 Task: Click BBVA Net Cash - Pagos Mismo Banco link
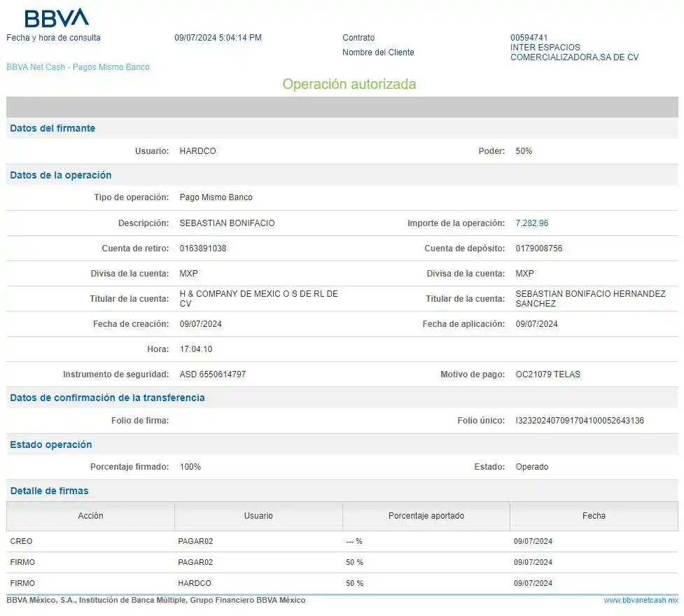[78, 67]
